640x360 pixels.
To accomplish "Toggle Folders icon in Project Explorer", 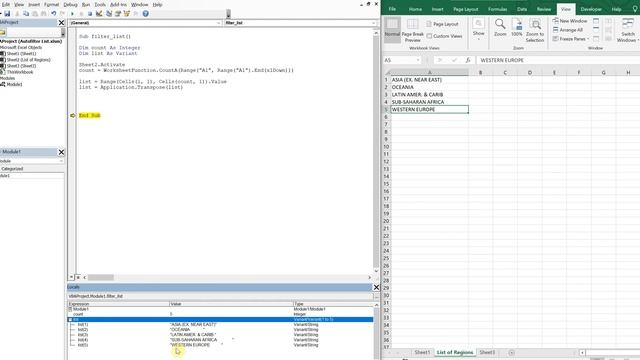I will tap(3, 32).
